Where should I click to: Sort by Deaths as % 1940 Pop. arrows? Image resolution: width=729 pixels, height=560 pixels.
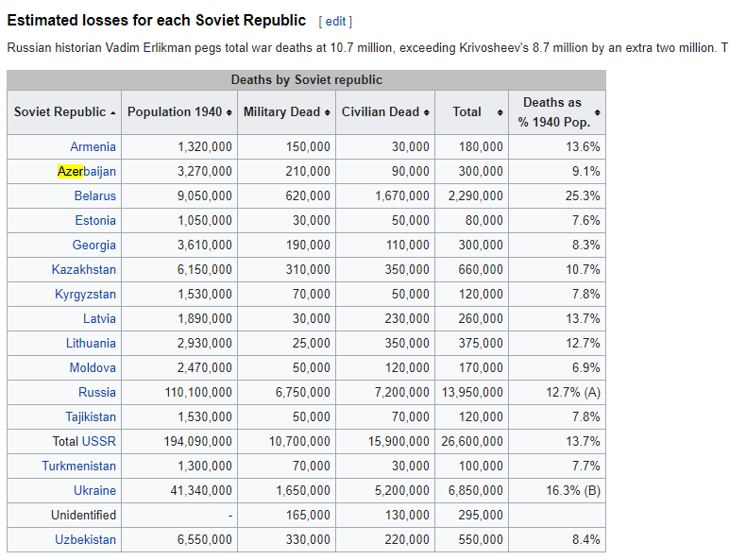(598, 112)
